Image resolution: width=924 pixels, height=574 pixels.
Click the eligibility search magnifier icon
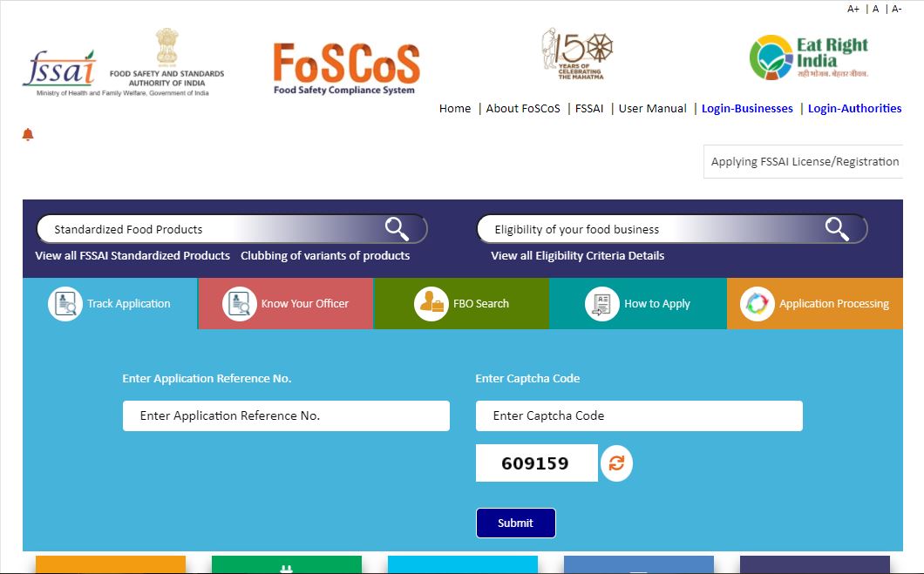tap(836, 228)
